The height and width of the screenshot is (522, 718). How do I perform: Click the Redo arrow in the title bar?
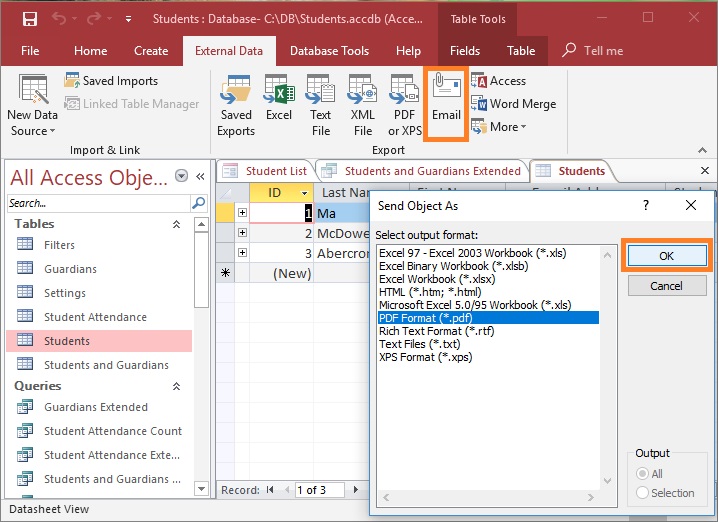click(94, 18)
